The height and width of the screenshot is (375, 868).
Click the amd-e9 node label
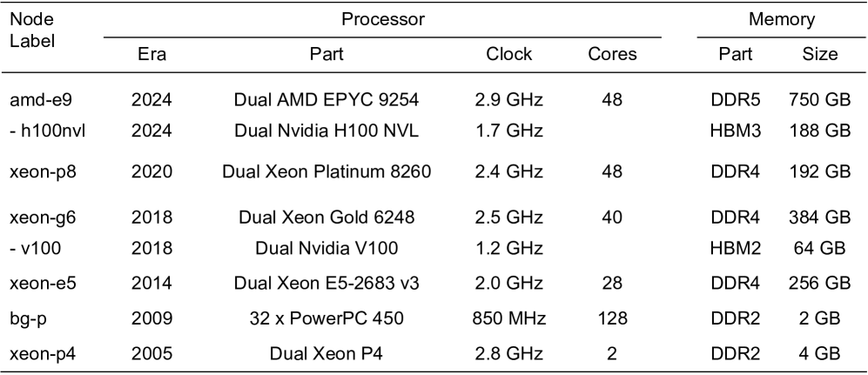[x=35, y=101]
